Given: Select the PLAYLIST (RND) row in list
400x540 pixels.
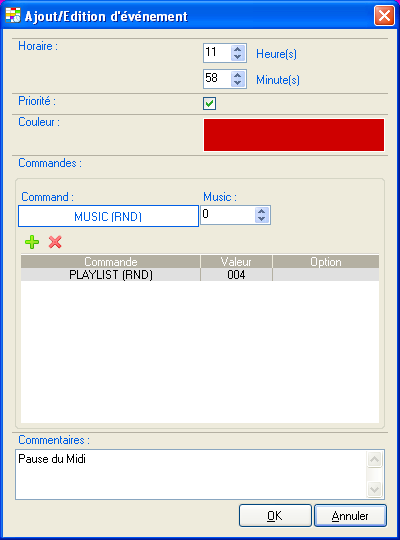Looking at the screenshot, I should point(200,275).
